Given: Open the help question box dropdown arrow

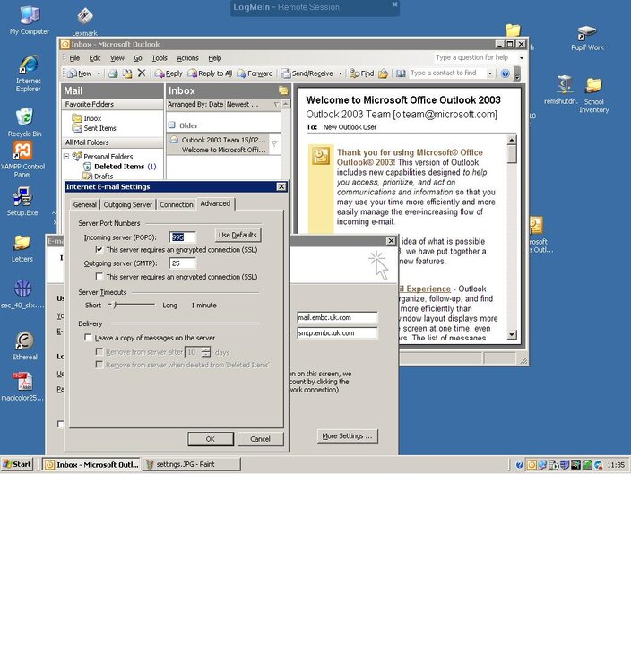Looking at the screenshot, I should pos(522,57).
